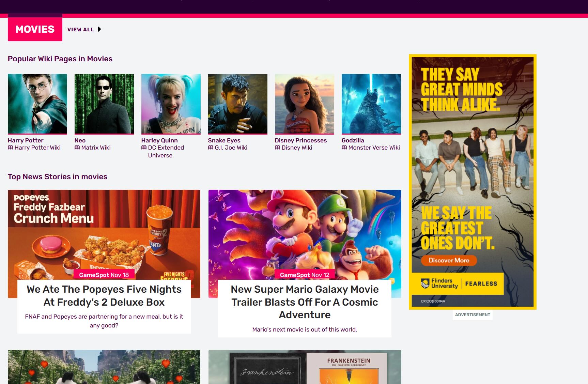588x384 pixels.
Task: Click the Frankenstein screenplay story thumbnail
Action: pos(305,367)
